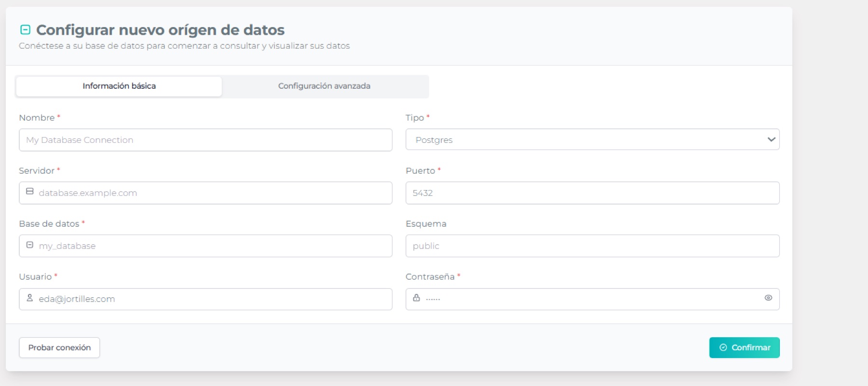This screenshot has height=386, width=868.
Task: Click the checkmark icon on Confirmar
Action: pos(723,347)
